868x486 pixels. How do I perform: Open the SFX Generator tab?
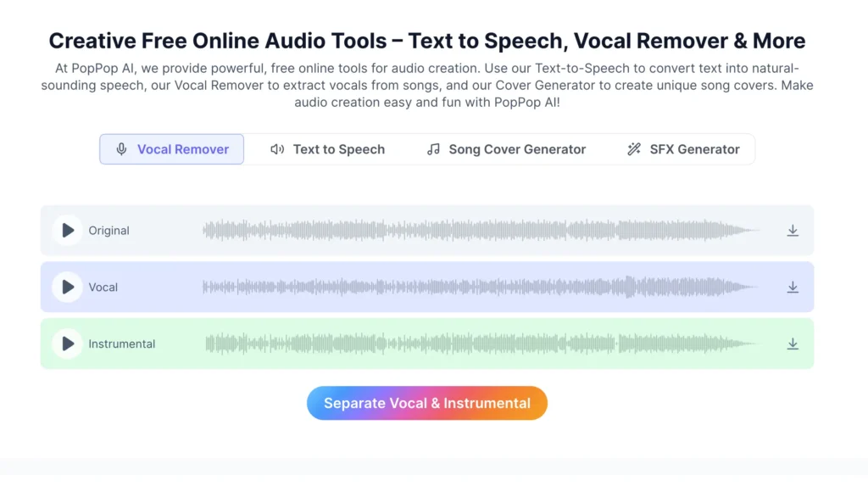coord(683,149)
